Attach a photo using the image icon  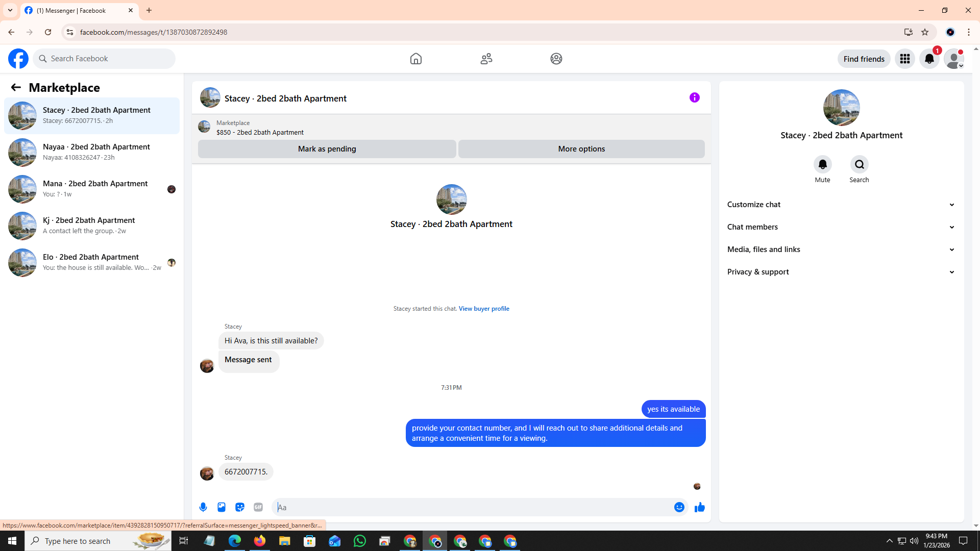(x=222, y=507)
